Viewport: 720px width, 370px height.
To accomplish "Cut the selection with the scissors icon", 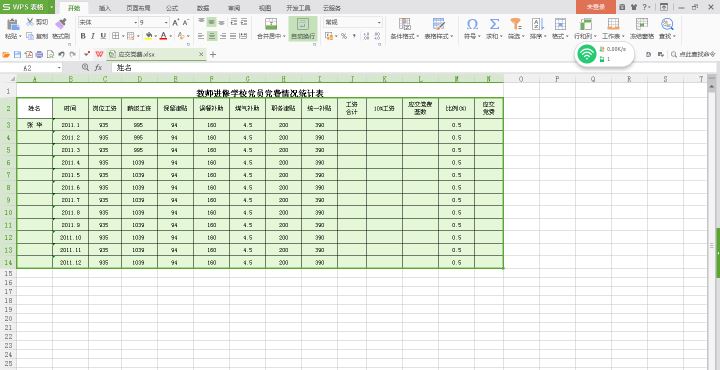I will click(30, 22).
